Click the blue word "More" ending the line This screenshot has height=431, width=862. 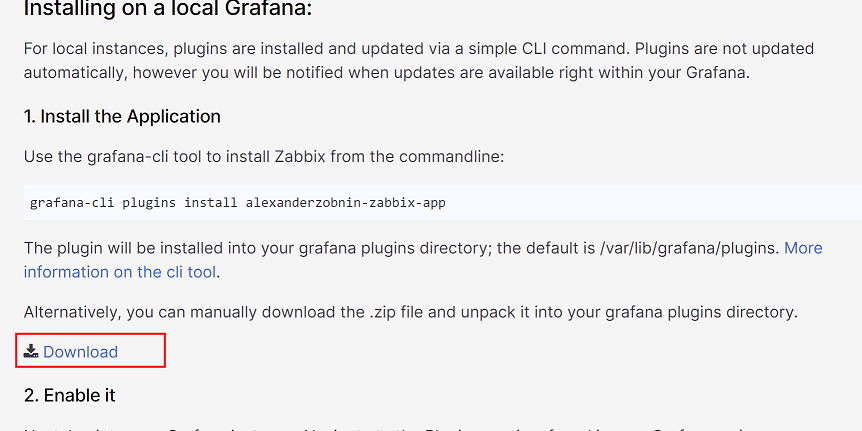[x=803, y=247]
